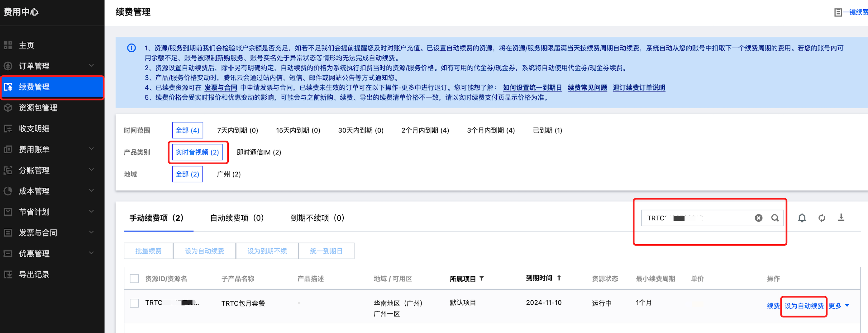Open the 更多 dropdown in the row
Viewport: 868px width, 333px height.
838,306
